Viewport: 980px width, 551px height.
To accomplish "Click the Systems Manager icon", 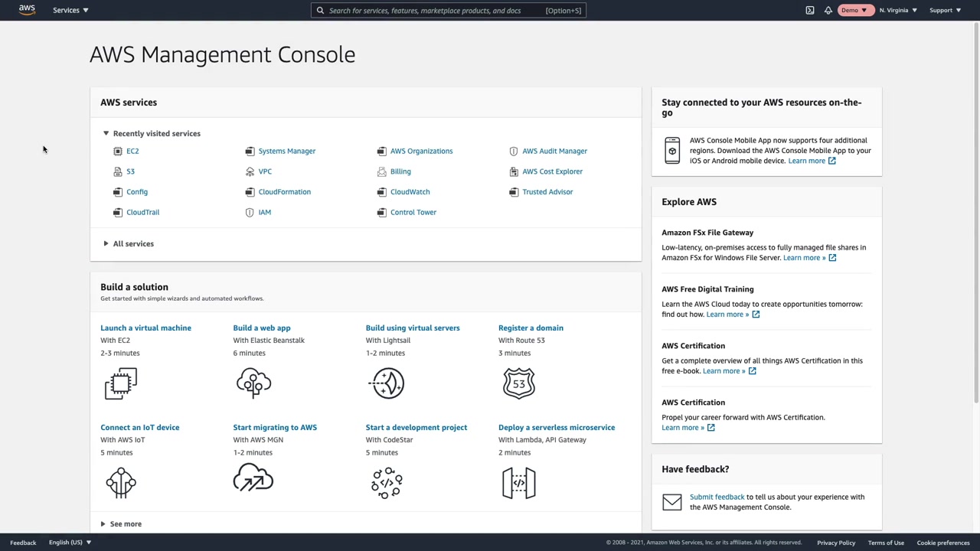I will tap(250, 151).
